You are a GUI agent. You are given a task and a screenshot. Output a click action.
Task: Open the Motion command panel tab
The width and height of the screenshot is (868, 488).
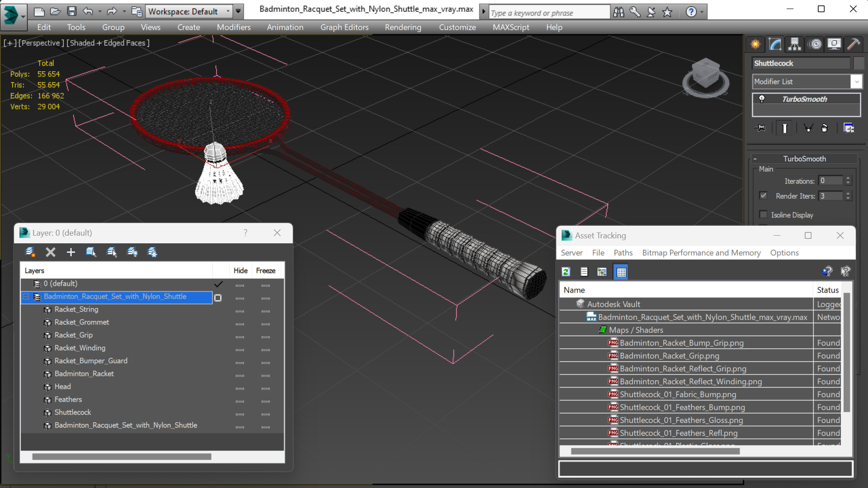click(x=815, y=44)
